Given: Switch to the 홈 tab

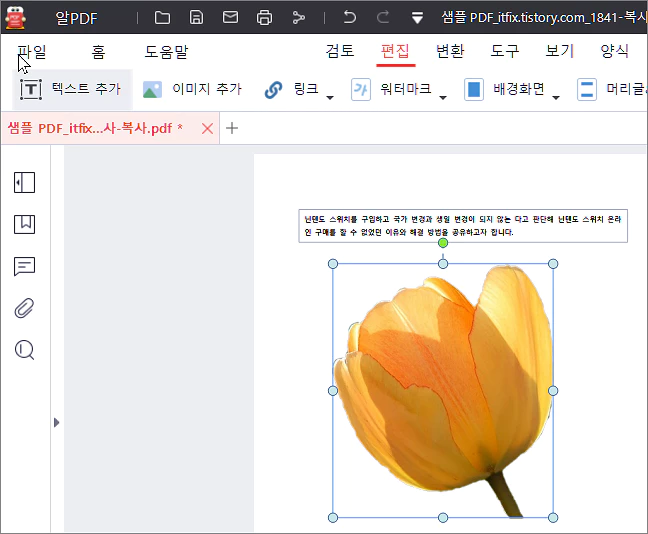Looking at the screenshot, I should click(x=98, y=52).
